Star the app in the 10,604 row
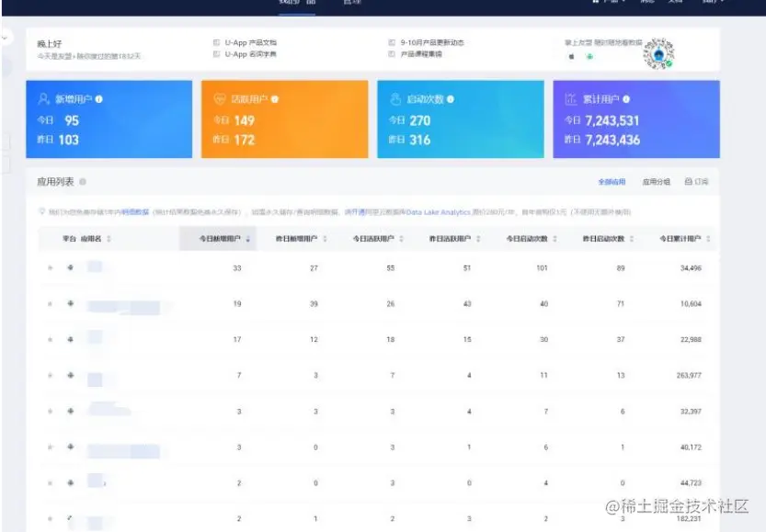 pyautogui.click(x=50, y=304)
